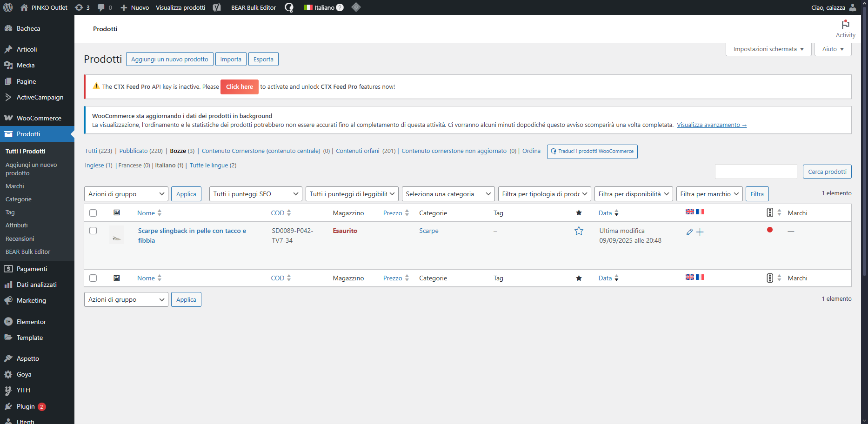Screen dimensions: 868x424
Task: Open Tutti i Prodotti submenu item
Action: pos(26,151)
